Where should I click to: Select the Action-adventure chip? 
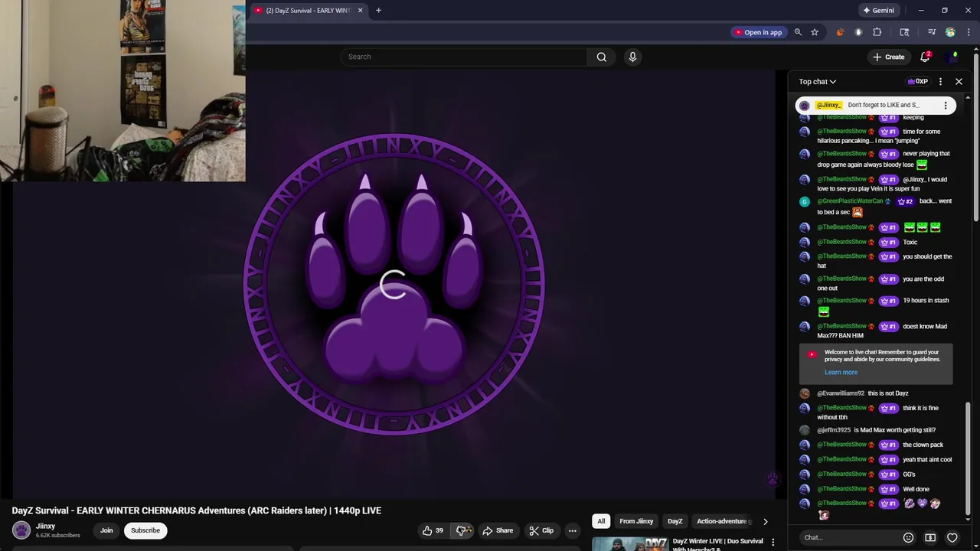pos(721,521)
